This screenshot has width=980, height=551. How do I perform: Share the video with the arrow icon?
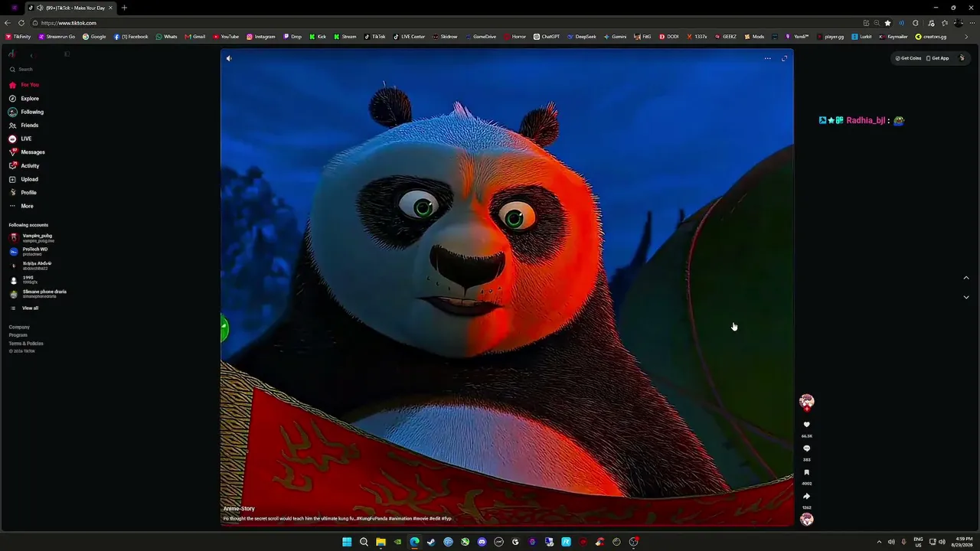(806, 497)
